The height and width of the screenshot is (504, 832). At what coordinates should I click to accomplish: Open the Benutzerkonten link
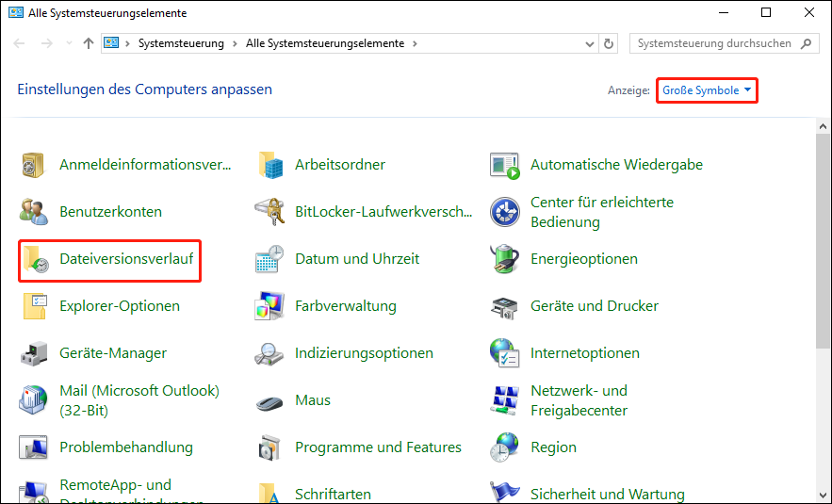point(110,212)
